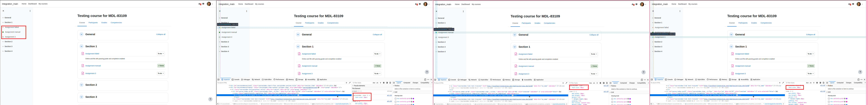The image size is (868, 105).
Task: Open user menu arrow in first screenshot
Action: [212, 4]
